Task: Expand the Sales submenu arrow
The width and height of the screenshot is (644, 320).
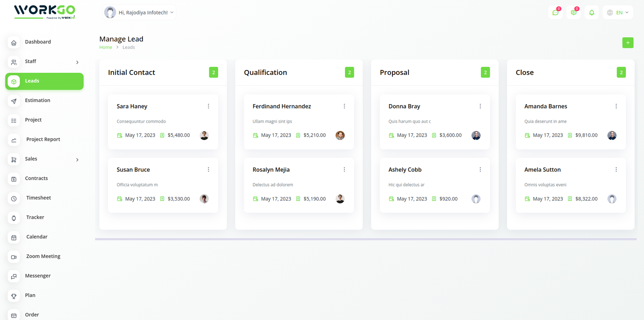Action: click(x=77, y=160)
